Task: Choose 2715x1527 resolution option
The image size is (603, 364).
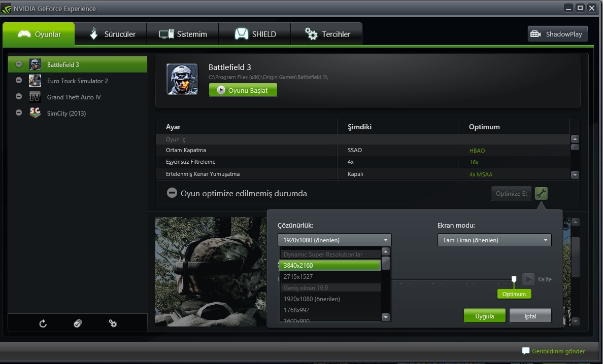Action: pos(330,276)
